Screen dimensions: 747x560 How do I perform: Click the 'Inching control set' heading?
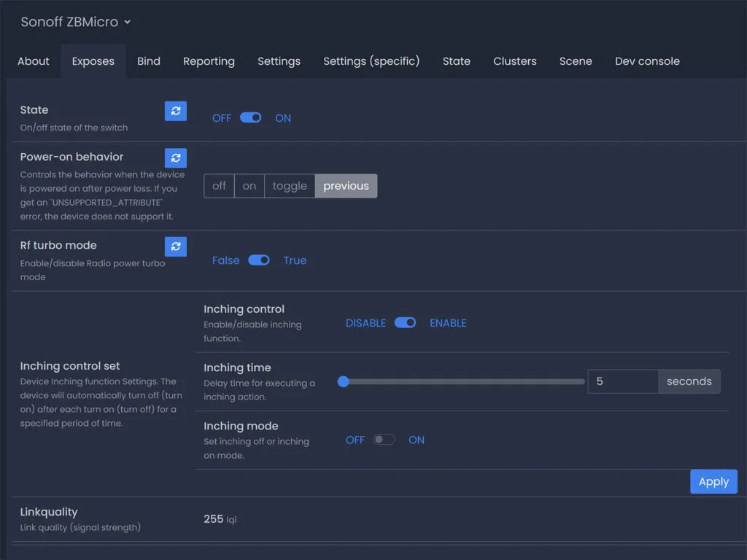click(x=70, y=366)
